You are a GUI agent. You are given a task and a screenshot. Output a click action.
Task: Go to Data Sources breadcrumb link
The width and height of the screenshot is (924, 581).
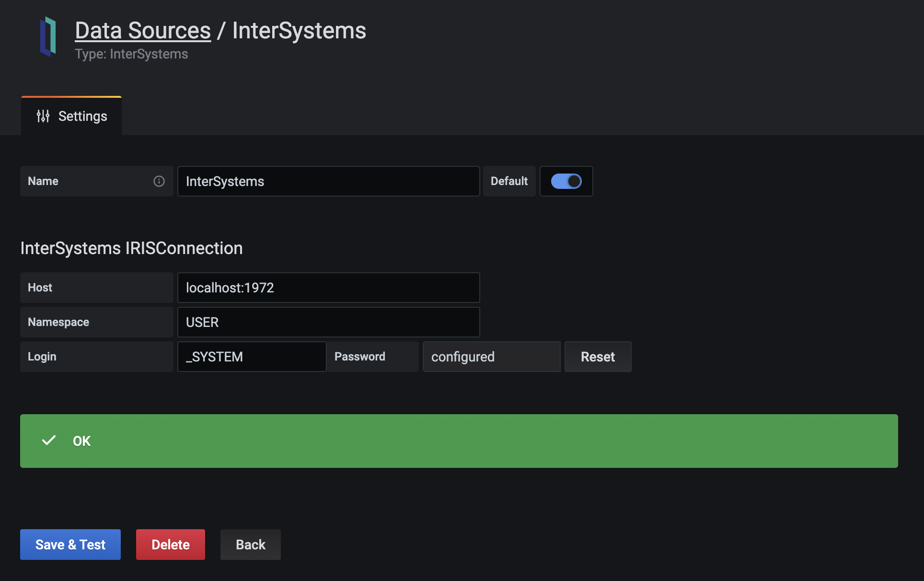tap(143, 31)
